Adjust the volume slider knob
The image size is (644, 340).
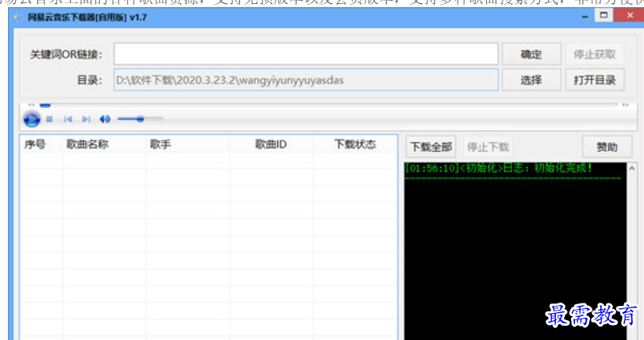click(140, 119)
